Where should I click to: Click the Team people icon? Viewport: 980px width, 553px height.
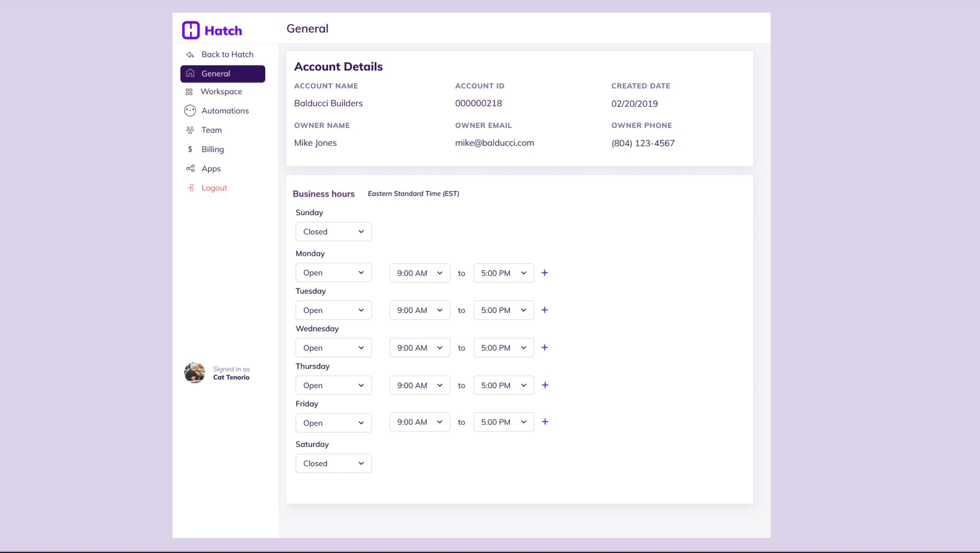pyautogui.click(x=190, y=130)
